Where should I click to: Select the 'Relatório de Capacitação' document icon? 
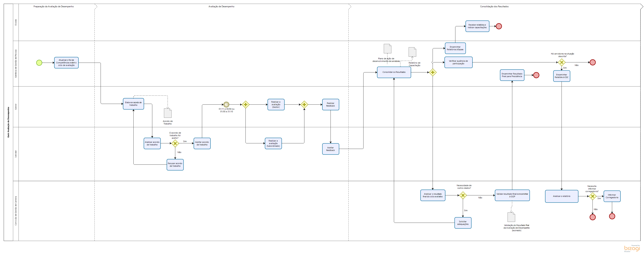(x=412, y=52)
